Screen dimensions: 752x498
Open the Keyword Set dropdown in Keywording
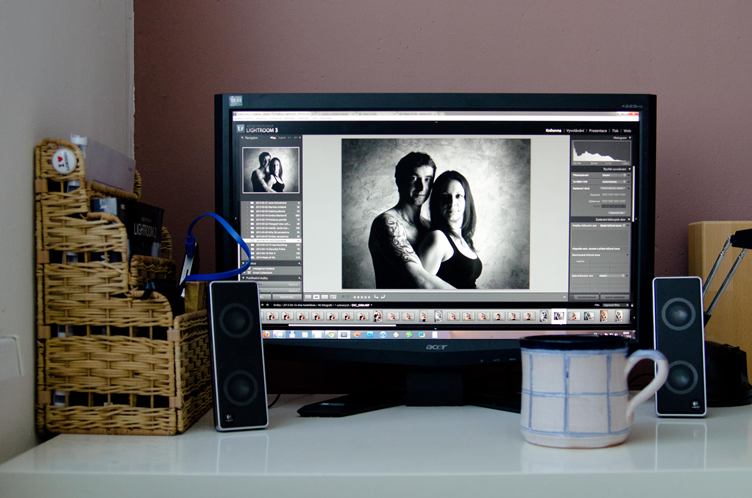pyautogui.click(x=613, y=276)
